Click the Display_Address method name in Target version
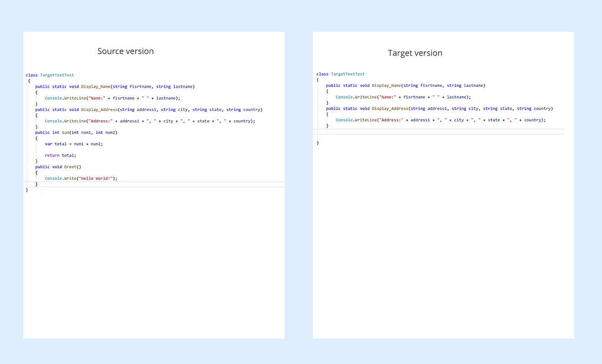602x364 pixels. 390,108
